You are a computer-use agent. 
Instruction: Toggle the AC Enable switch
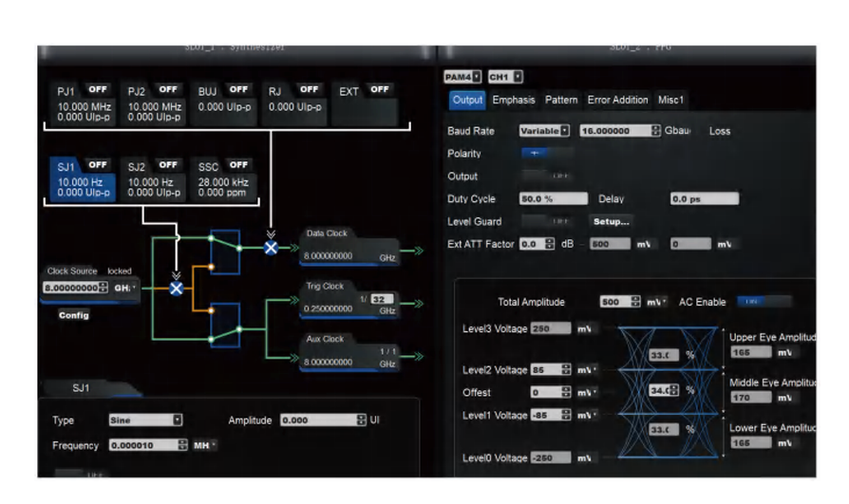(x=764, y=302)
